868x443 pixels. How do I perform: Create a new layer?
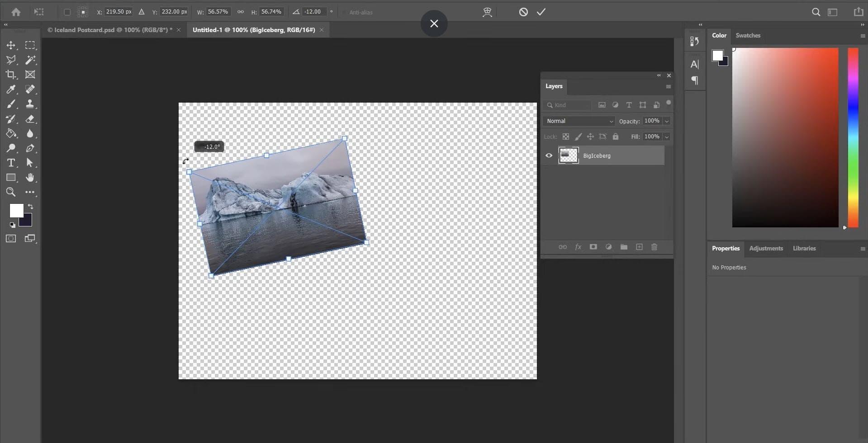point(639,247)
